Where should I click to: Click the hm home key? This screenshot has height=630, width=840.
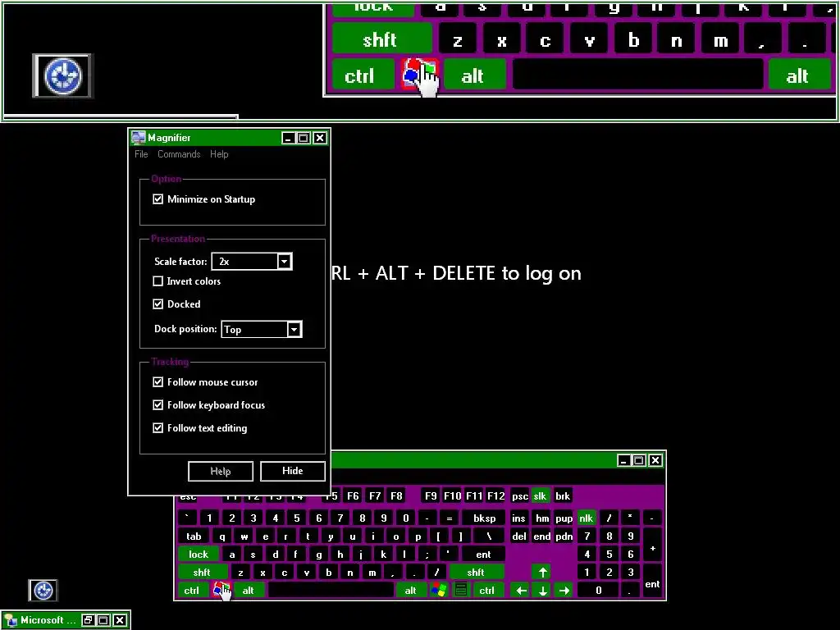click(542, 518)
